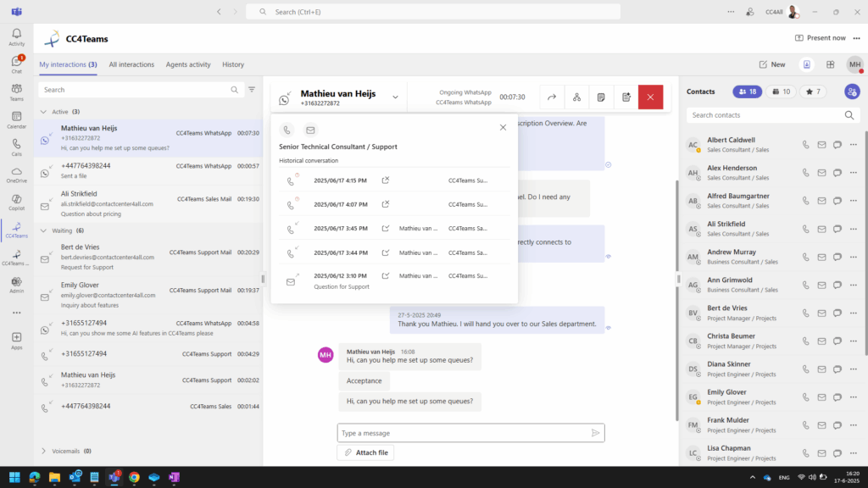This screenshot has width=868, height=488.
Task: Start chat with Alex Henderson
Action: (x=837, y=173)
